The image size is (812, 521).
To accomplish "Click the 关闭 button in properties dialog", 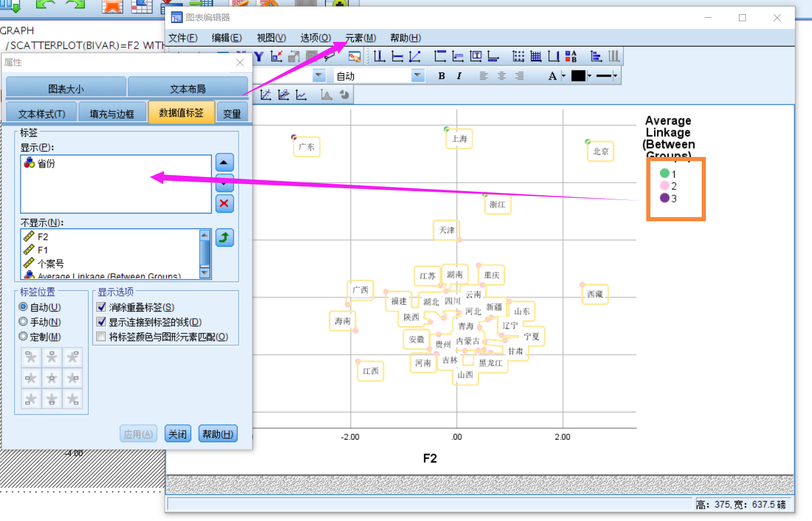I will (x=177, y=434).
